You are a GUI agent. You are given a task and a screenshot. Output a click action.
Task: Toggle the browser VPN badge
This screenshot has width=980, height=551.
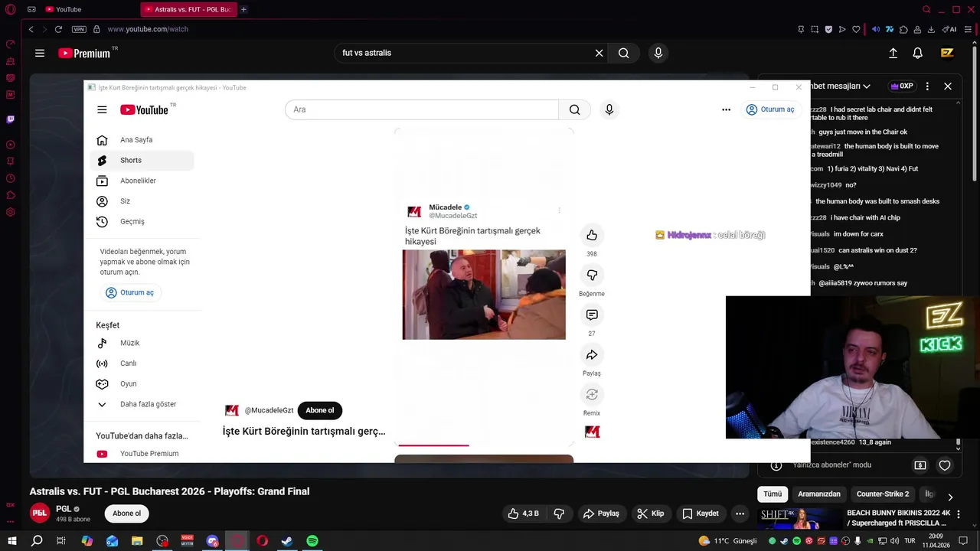point(79,29)
